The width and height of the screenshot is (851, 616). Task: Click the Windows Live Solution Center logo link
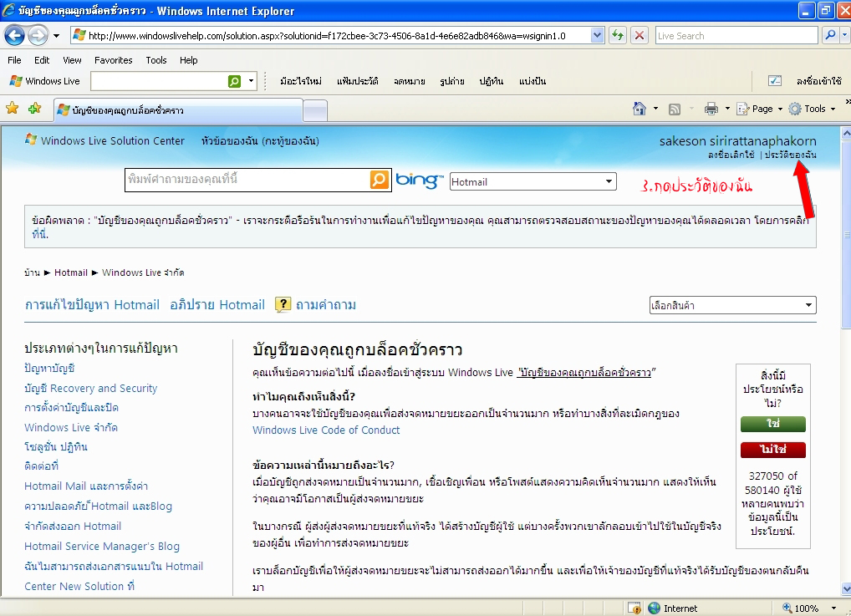pyautogui.click(x=105, y=140)
